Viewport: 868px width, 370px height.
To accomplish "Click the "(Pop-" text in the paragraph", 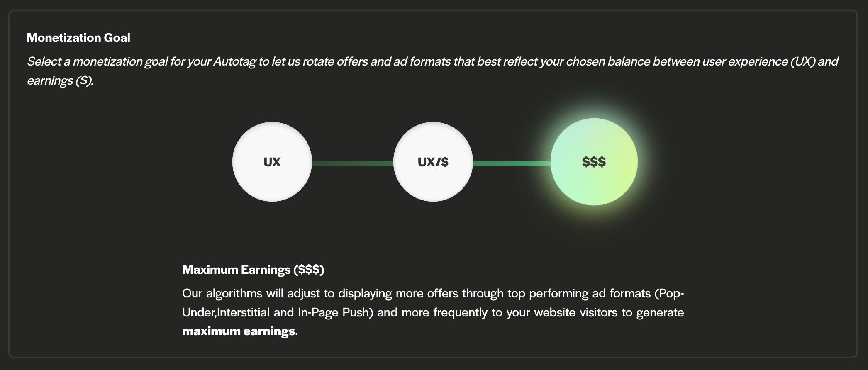I will click(669, 293).
